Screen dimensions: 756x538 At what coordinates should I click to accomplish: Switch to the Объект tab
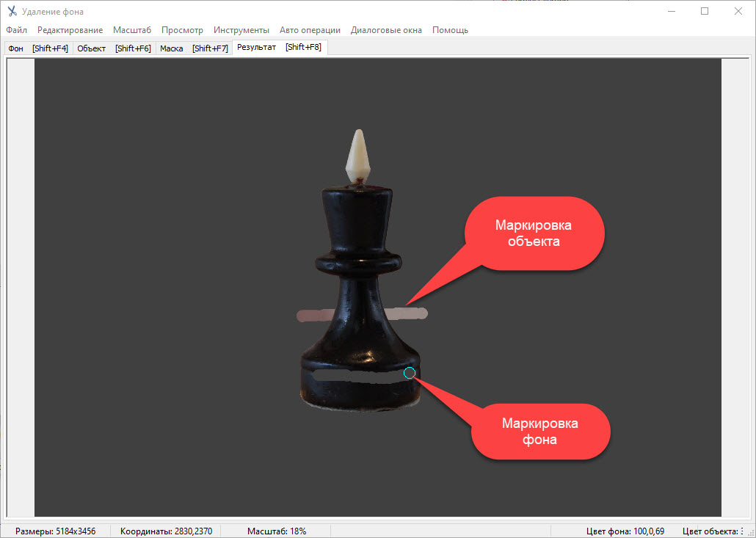(x=114, y=48)
